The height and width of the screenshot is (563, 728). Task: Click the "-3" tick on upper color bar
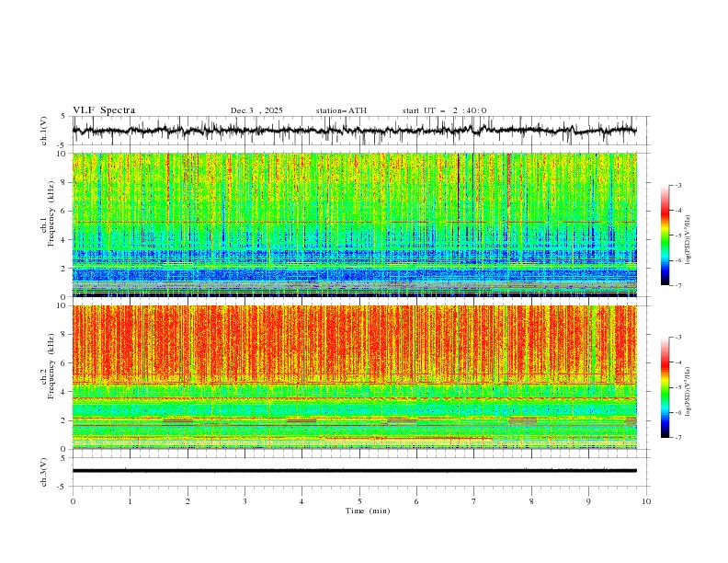click(678, 185)
